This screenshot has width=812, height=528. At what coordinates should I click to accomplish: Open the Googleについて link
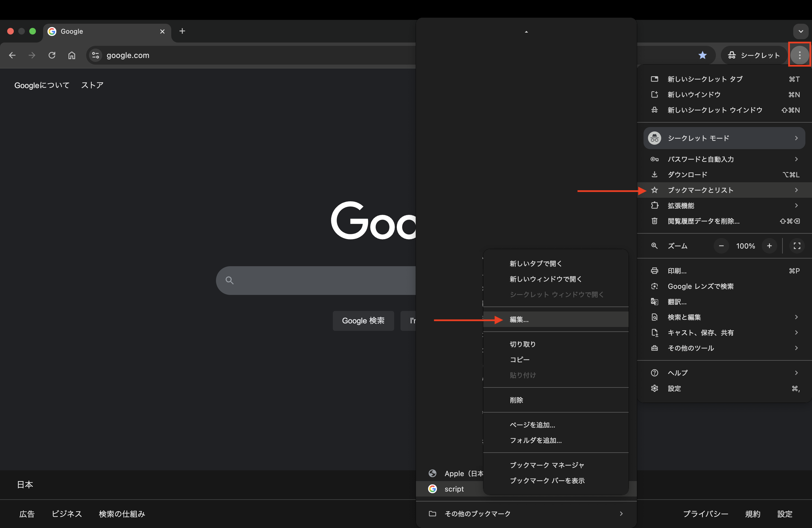pos(42,85)
